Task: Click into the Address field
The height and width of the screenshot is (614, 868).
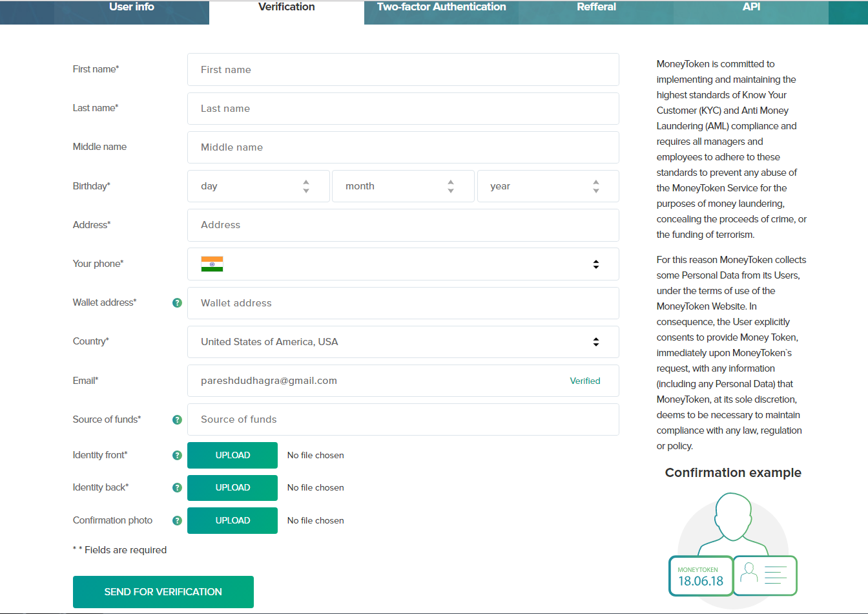Action: (x=403, y=225)
